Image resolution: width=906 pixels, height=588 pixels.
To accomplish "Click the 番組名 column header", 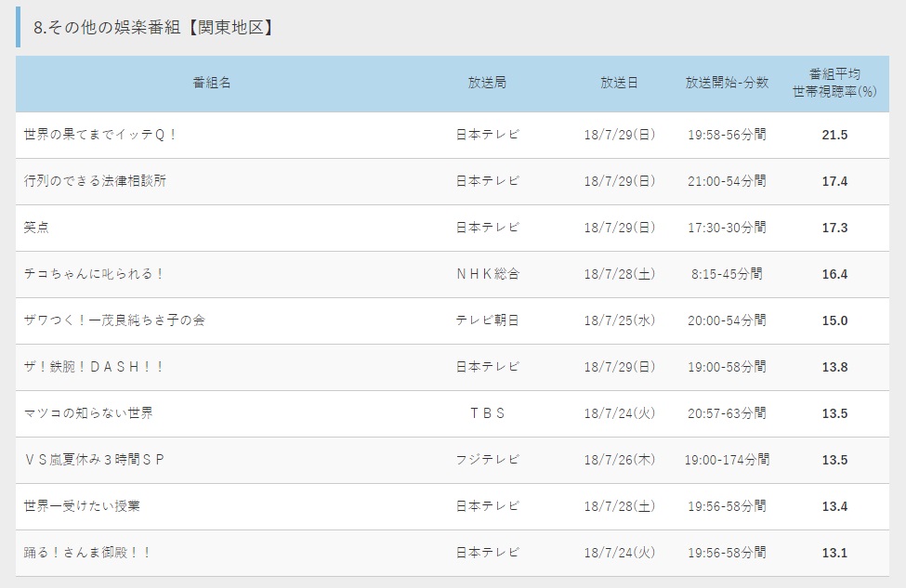I will tap(212, 83).
